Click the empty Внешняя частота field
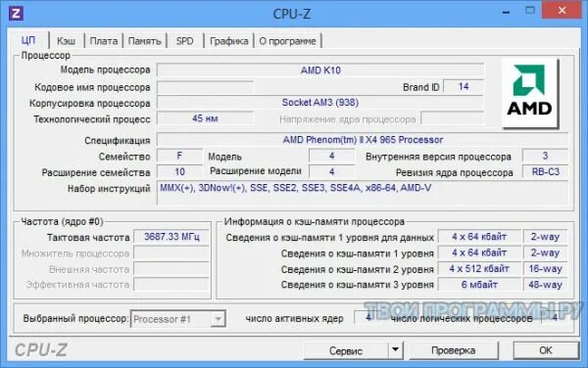588x368 pixels. 171,269
